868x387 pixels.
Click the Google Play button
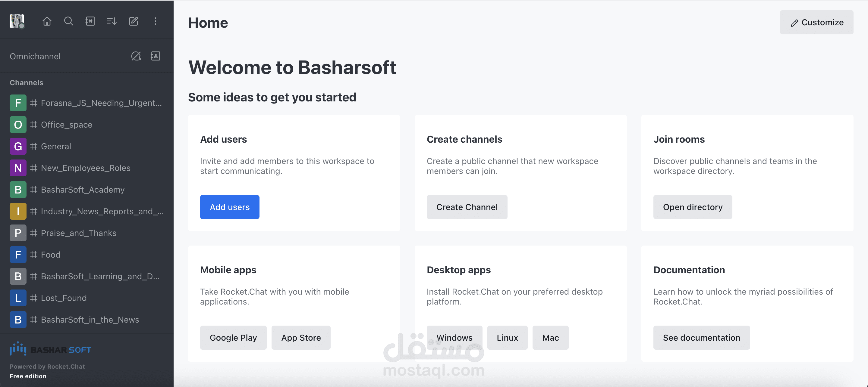pos(233,338)
